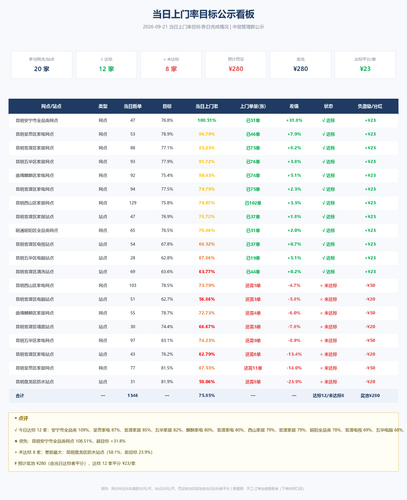Click the 103 dispatched orders cell
Image resolution: width=407 pixels, height=500 pixels.
click(133, 285)
